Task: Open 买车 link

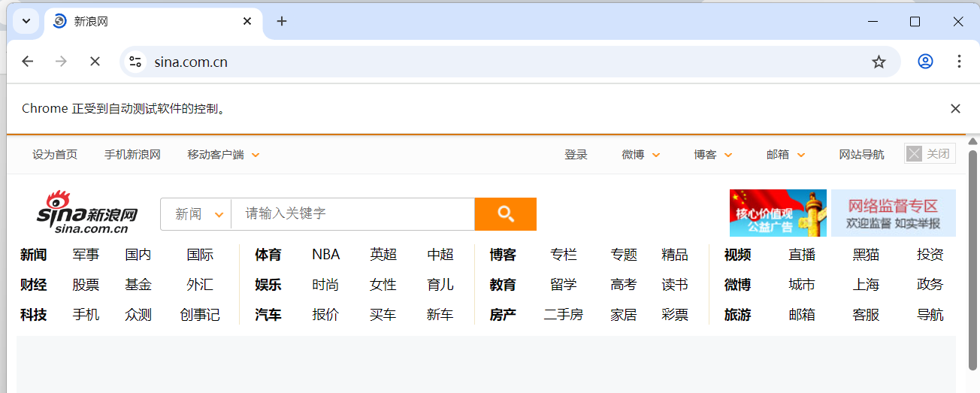Action: point(383,315)
